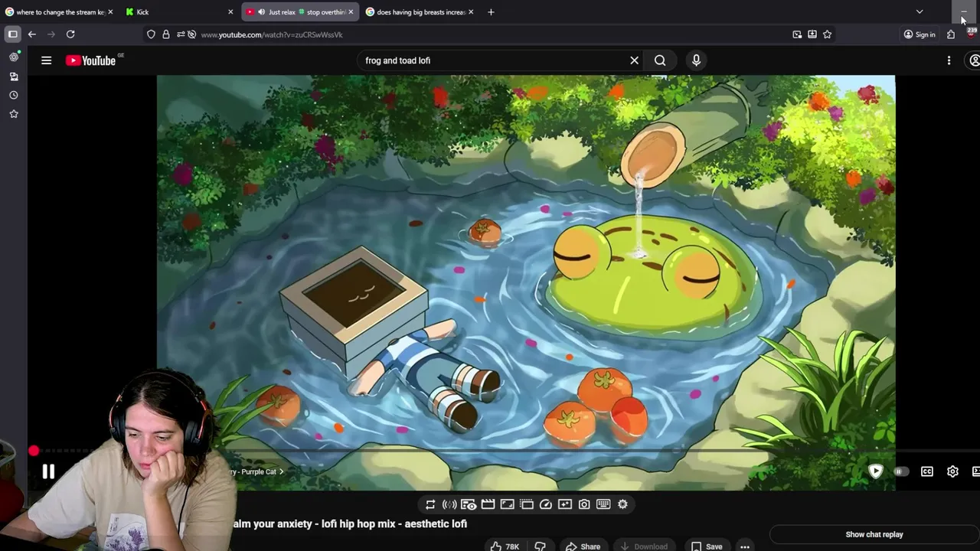The width and height of the screenshot is (980, 551).
Task: Open tracking protection shield icon
Action: coord(151,34)
